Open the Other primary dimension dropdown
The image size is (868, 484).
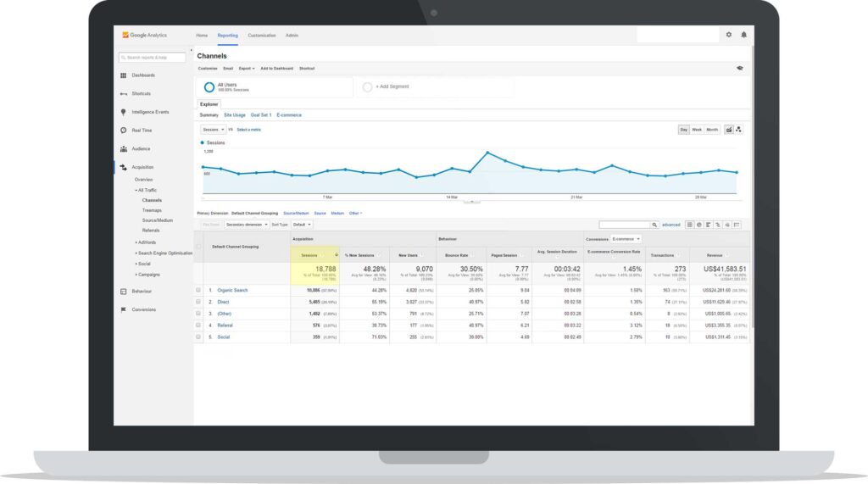(355, 214)
